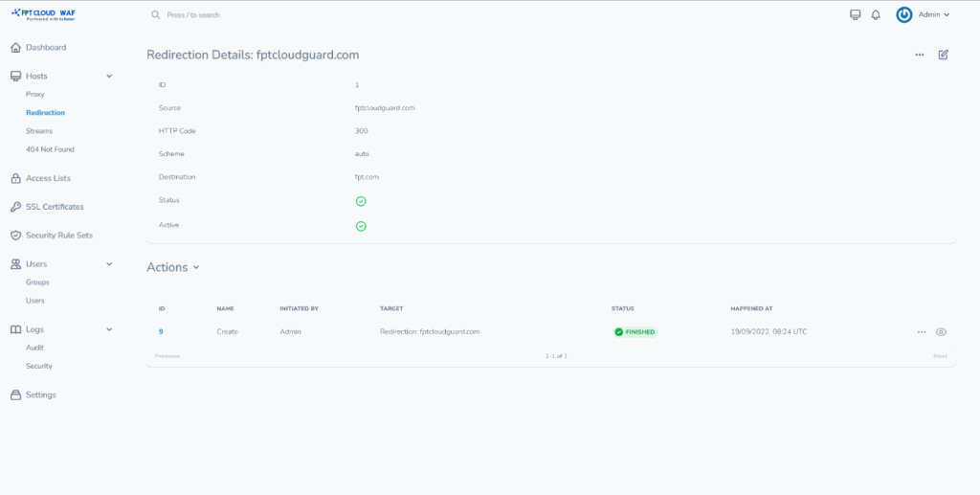Click the Security Rule Sets shield icon
980x495 pixels.
click(x=16, y=236)
